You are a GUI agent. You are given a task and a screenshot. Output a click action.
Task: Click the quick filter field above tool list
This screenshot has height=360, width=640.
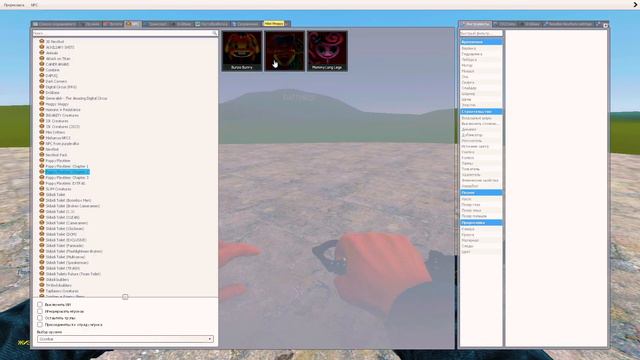point(481,33)
